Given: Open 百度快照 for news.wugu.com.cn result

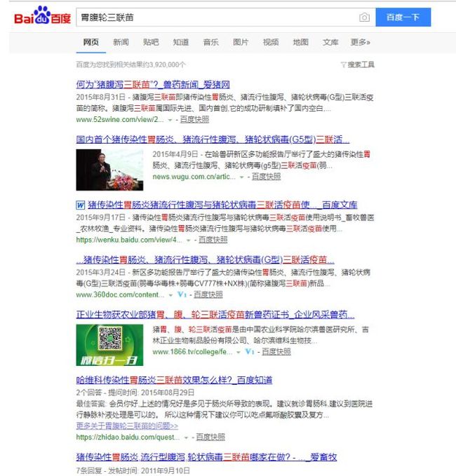Looking at the screenshot, I should [266, 177].
